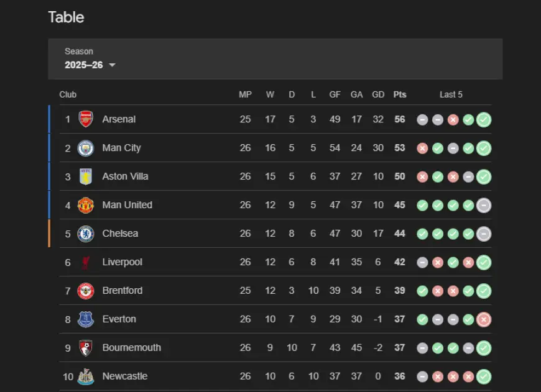
Task: Click the Man City badge
Action: 85,148
